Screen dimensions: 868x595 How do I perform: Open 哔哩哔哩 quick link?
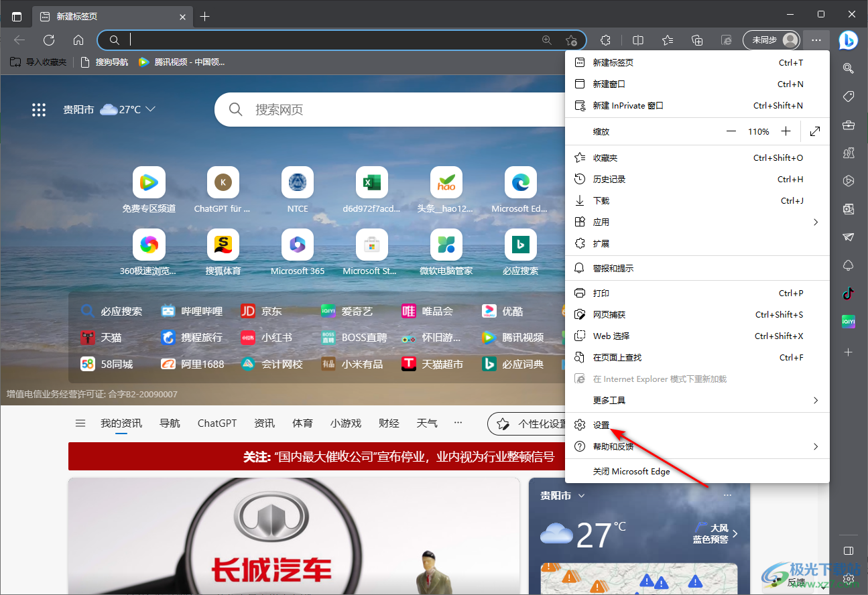[192, 312]
